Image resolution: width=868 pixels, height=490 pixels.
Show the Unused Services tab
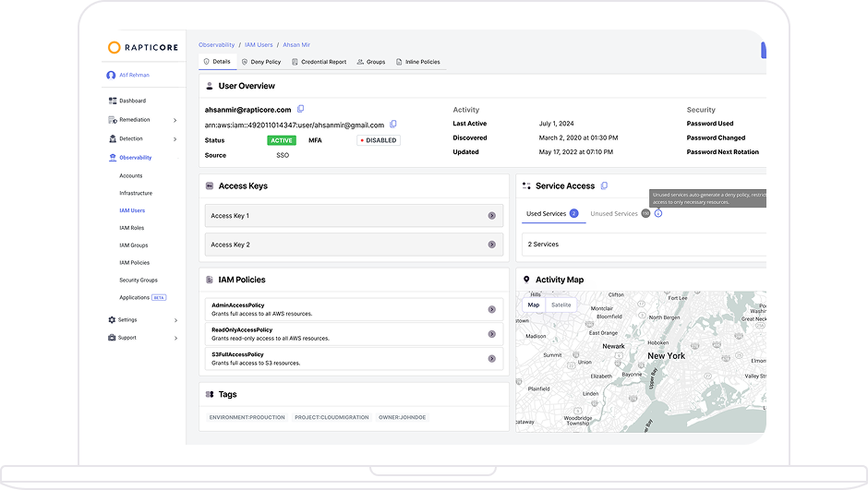(614, 213)
